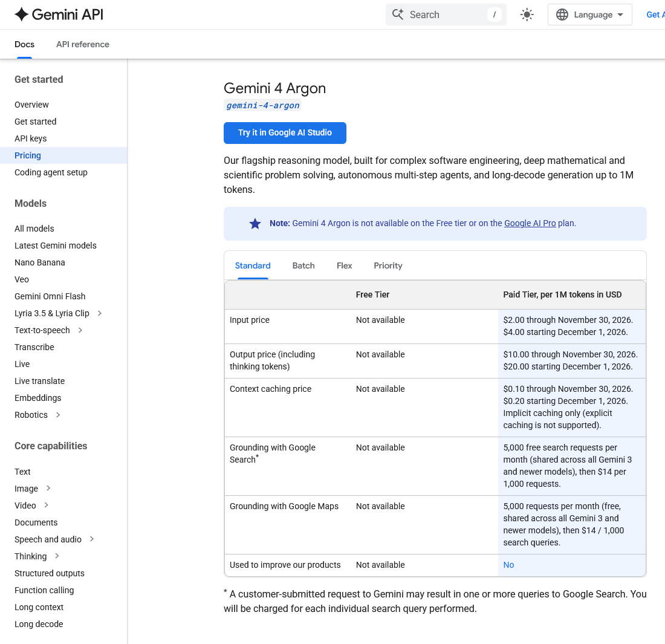Expand the Text-to-speech sidebar section
665x644 pixels.
[x=80, y=331]
